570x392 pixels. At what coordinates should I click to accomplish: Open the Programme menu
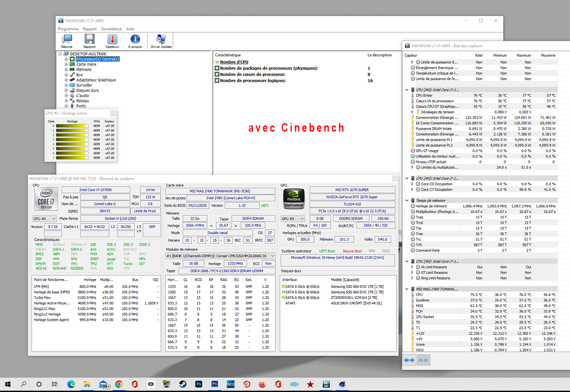(68, 29)
